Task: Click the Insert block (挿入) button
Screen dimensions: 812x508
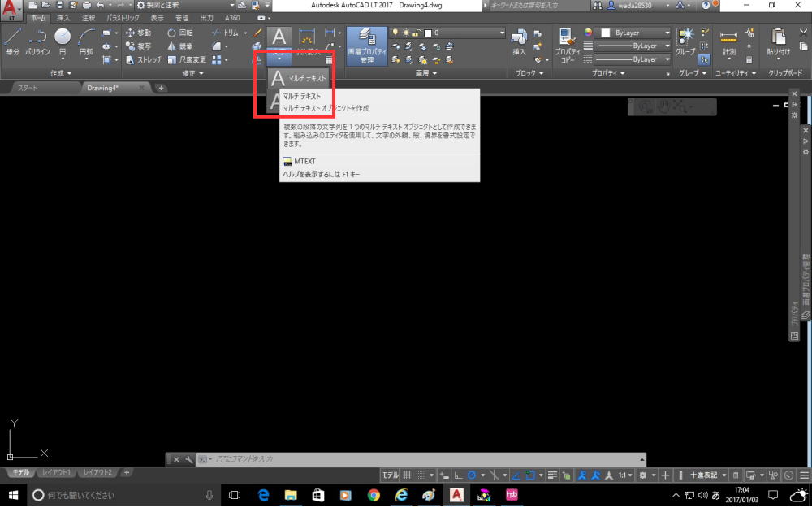Action: click(x=520, y=42)
